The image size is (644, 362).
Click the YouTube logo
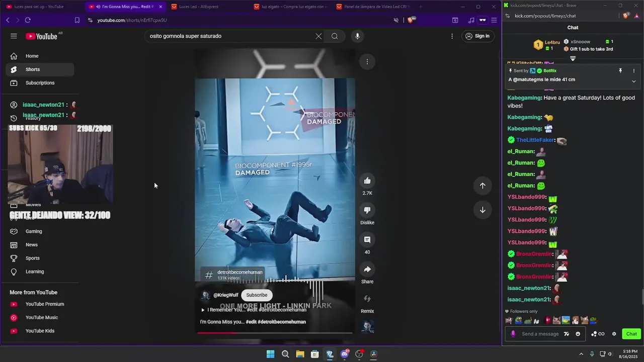(x=41, y=36)
